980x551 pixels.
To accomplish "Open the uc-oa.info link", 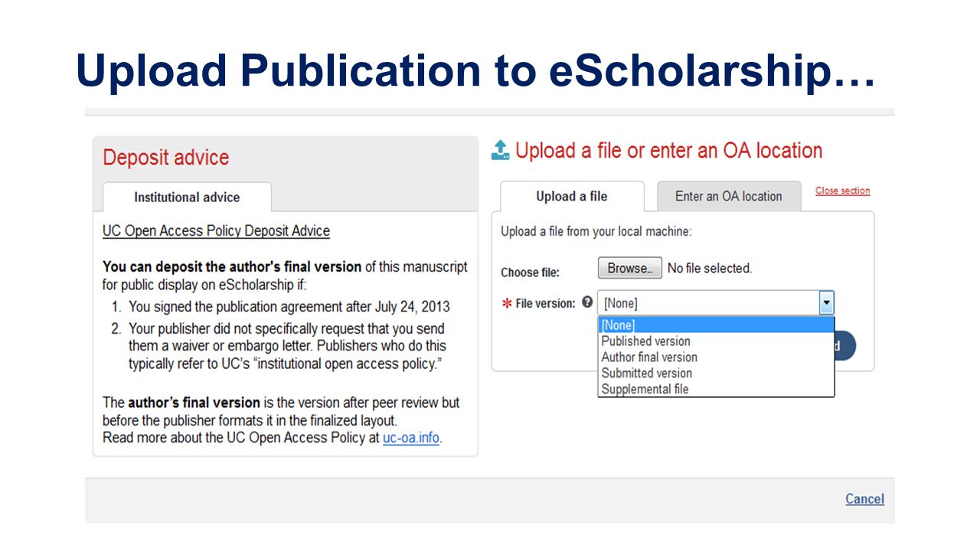I will click(411, 439).
